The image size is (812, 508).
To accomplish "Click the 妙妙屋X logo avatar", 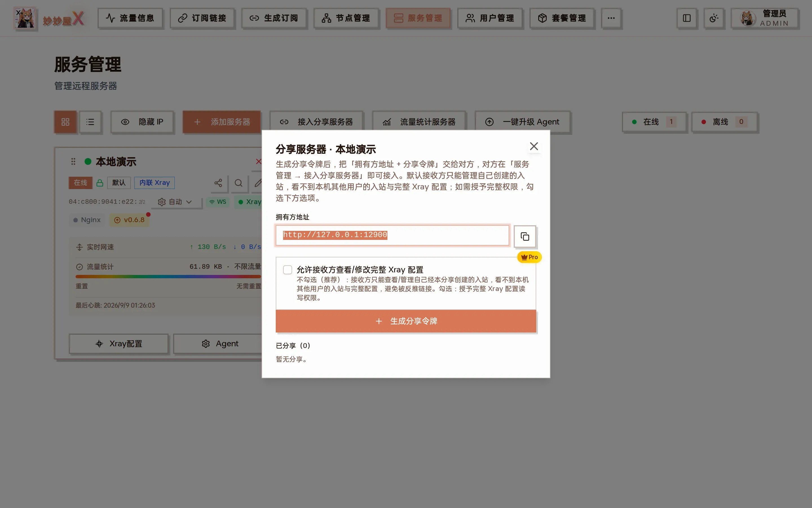I will tap(25, 18).
